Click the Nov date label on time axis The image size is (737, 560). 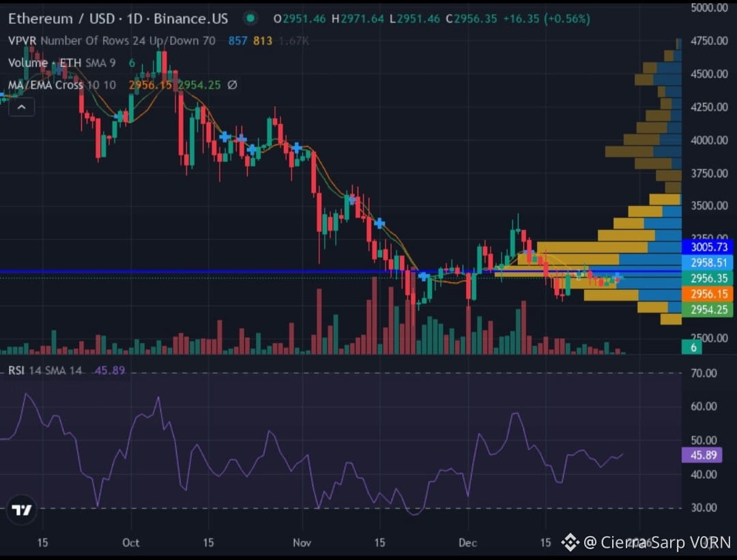(302, 543)
